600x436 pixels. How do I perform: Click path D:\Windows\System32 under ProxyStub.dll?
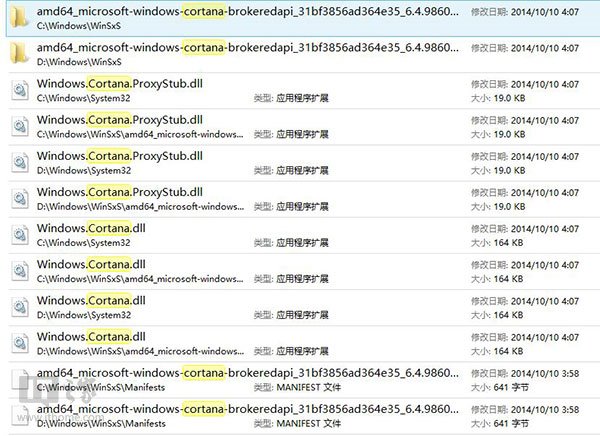[x=84, y=170]
